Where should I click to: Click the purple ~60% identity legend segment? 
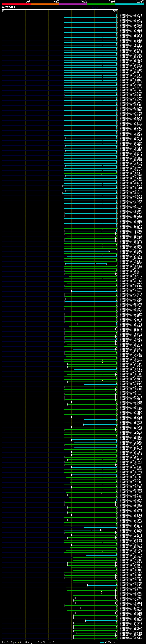pyautogui.click(x=73, y=4)
